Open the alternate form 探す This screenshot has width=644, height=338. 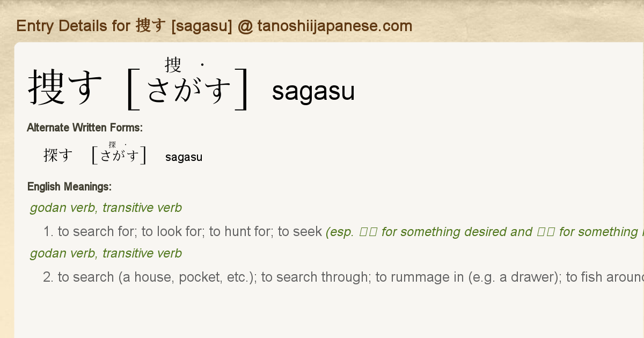(x=58, y=156)
